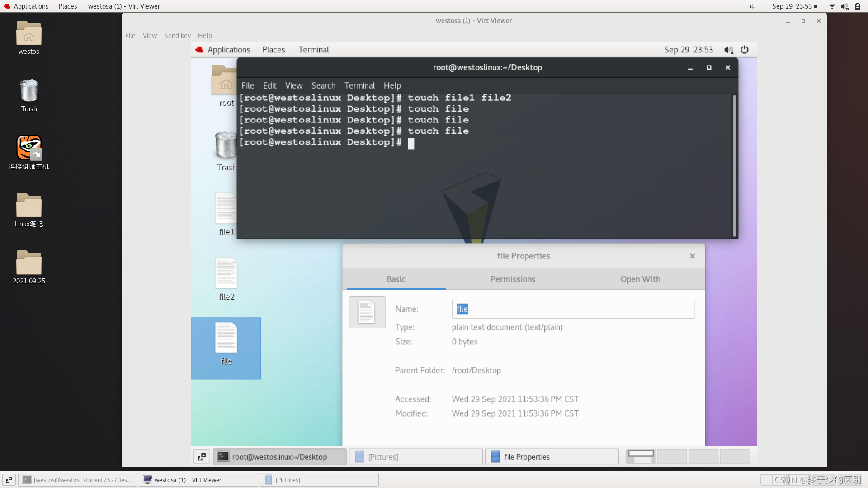The height and width of the screenshot is (488, 868).
Task: Switch to the Permissions tab
Action: 512,279
